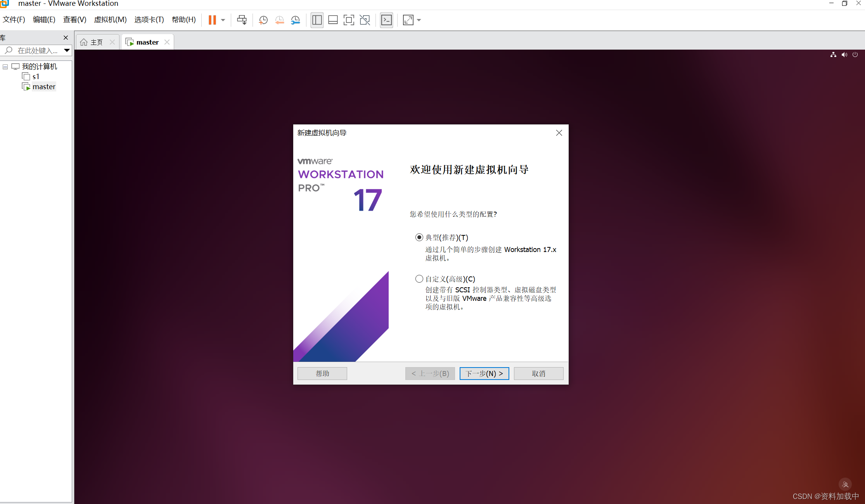Viewport: 865px width, 504px height.
Task: Revert the virtual machine to its snapshot
Action: [x=279, y=20]
